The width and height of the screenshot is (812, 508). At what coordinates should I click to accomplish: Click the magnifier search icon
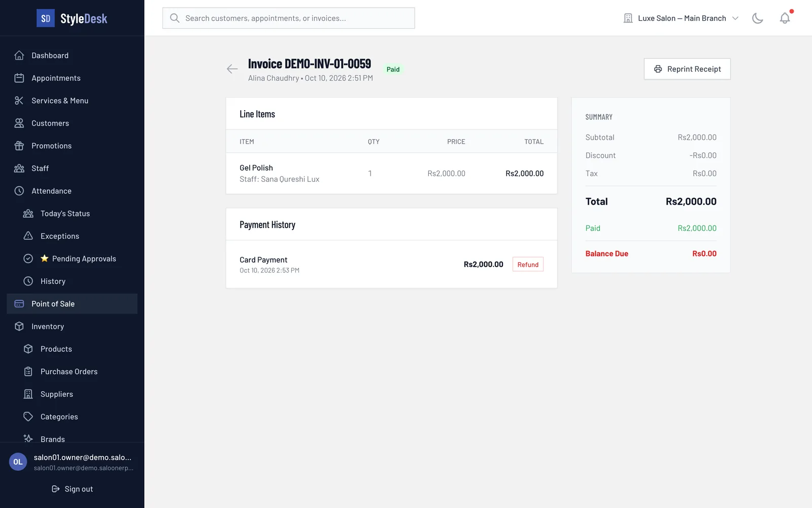[x=175, y=18]
